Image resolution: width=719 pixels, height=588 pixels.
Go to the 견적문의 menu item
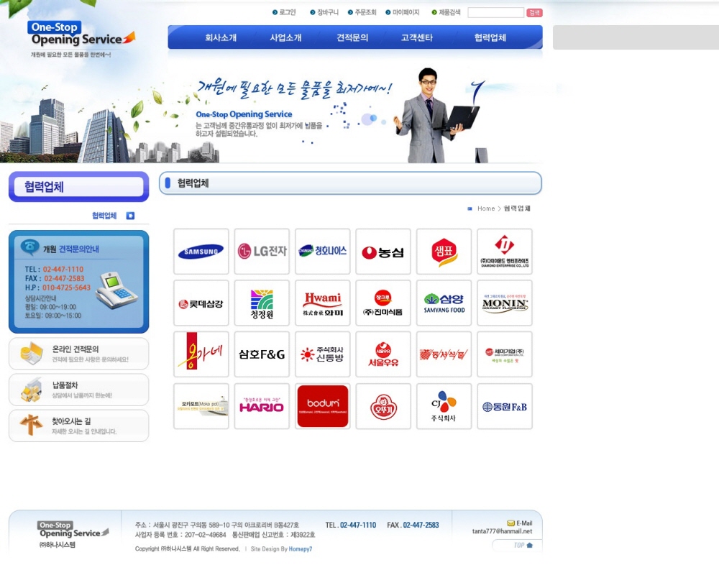coord(352,38)
